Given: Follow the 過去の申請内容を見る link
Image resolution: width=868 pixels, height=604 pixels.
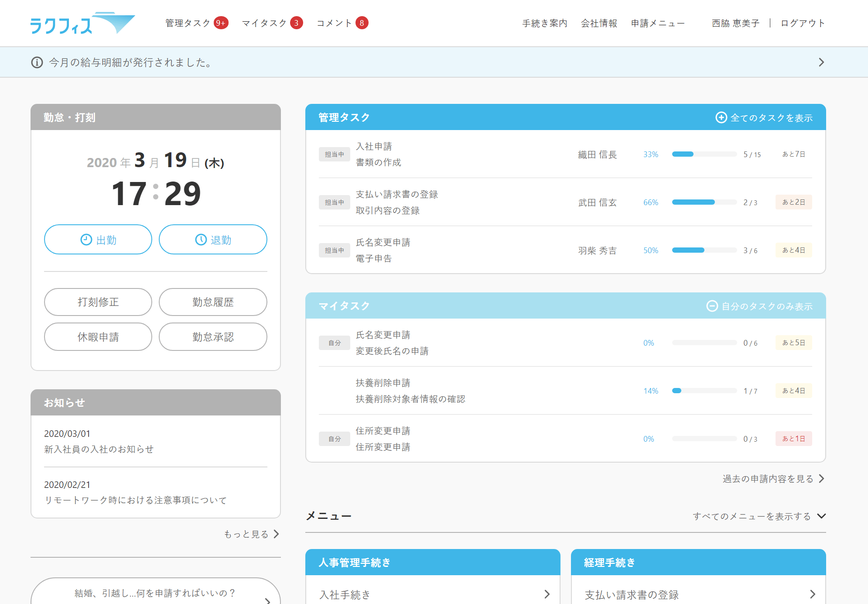Looking at the screenshot, I should pos(768,479).
